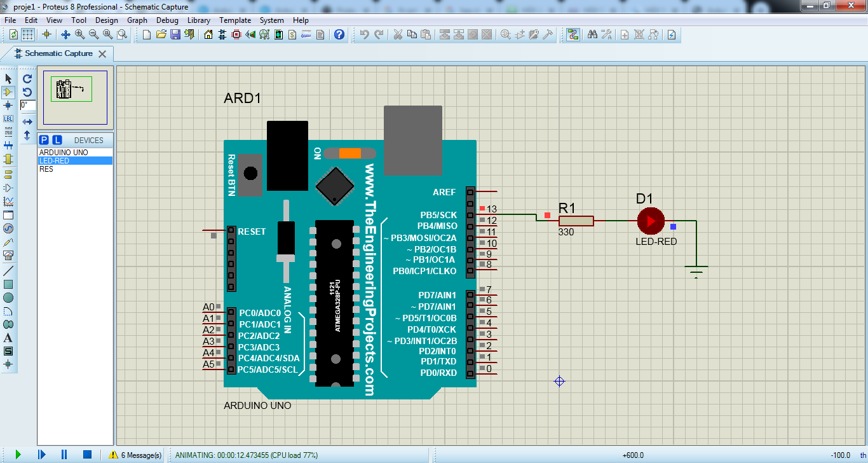The width and height of the screenshot is (868, 463).
Task: Click the Undo arrow icon
Action: [364, 34]
